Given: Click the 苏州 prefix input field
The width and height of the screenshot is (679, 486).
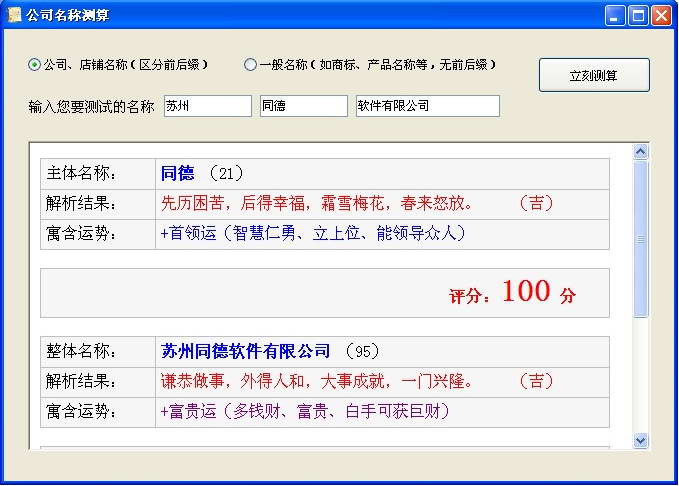Looking at the screenshot, I should pos(208,106).
